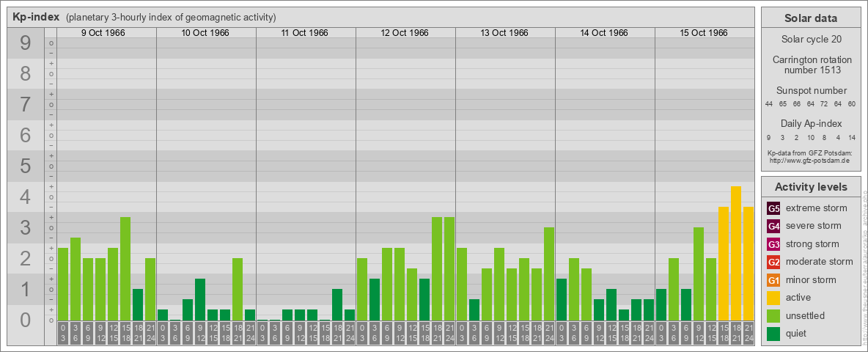The height and width of the screenshot is (352, 868).
Task: Click the 'Solar data' panel heading
Action: [x=811, y=18]
